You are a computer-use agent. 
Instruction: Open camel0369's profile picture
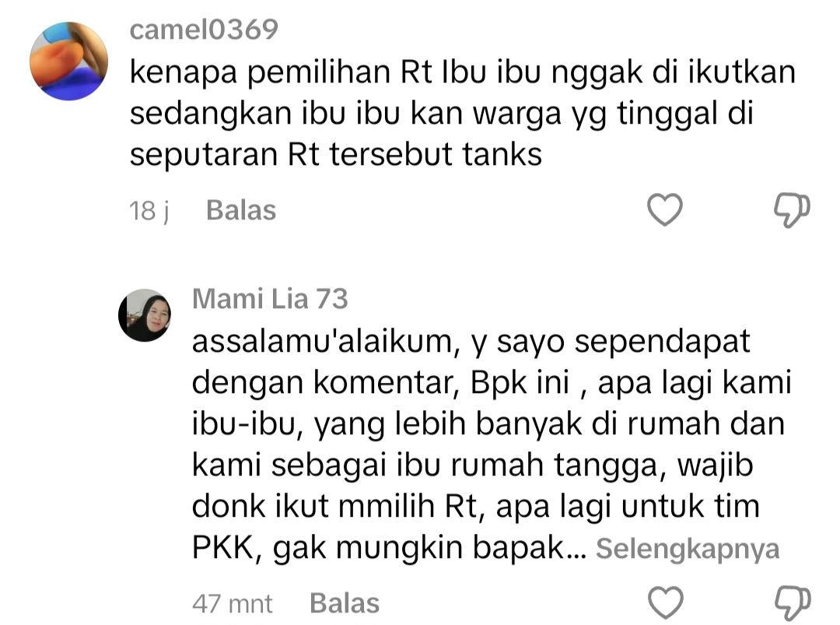pyautogui.click(x=68, y=61)
